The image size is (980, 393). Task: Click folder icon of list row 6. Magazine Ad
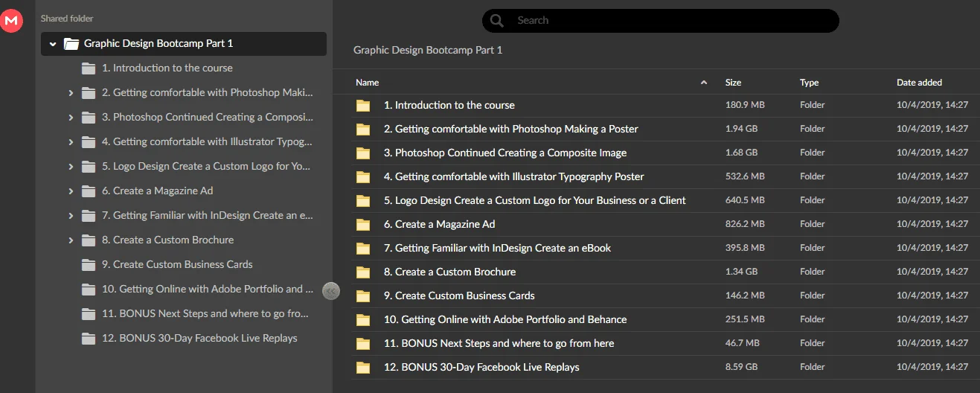363,225
